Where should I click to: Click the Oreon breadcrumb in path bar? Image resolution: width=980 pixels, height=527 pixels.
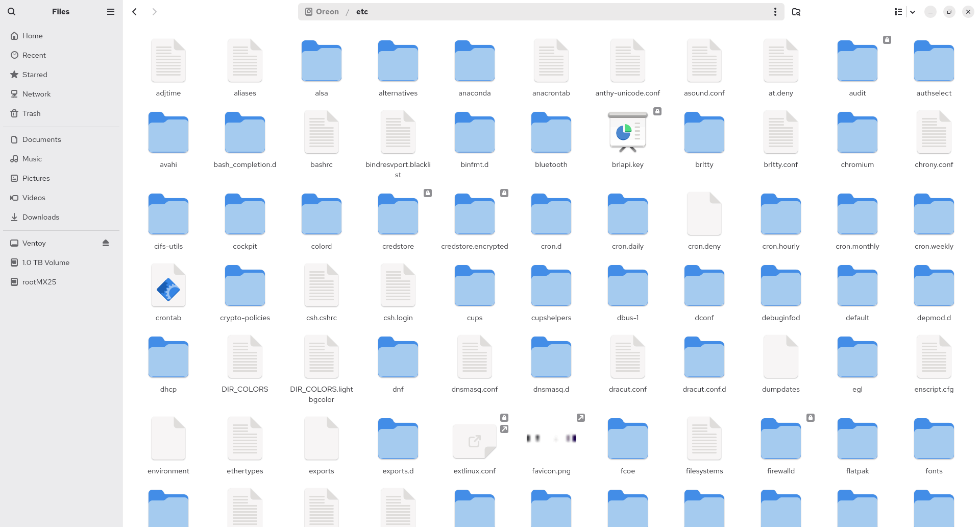point(327,12)
